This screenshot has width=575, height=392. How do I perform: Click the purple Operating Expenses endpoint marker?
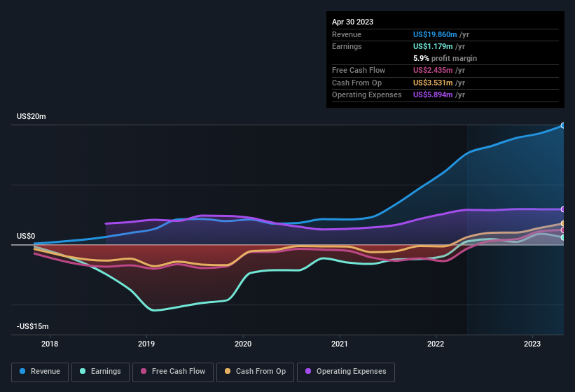coord(563,209)
